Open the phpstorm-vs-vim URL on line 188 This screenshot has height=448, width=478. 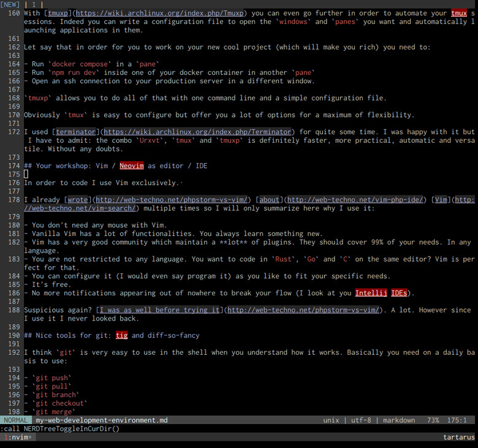click(303, 310)
